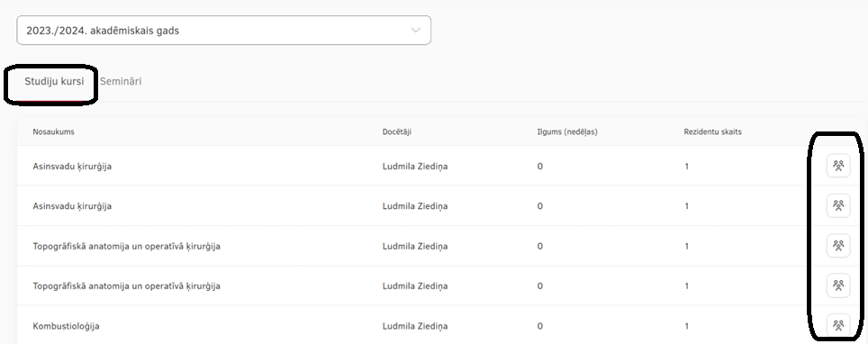Open residents icon for first Asinsvadu ķirurģija row
This screenshot has height=344, width=868.
click(838, 167)
